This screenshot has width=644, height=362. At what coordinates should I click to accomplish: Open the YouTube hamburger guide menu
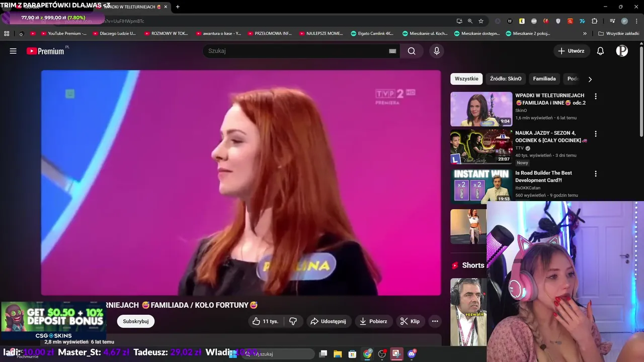point(13,51)
